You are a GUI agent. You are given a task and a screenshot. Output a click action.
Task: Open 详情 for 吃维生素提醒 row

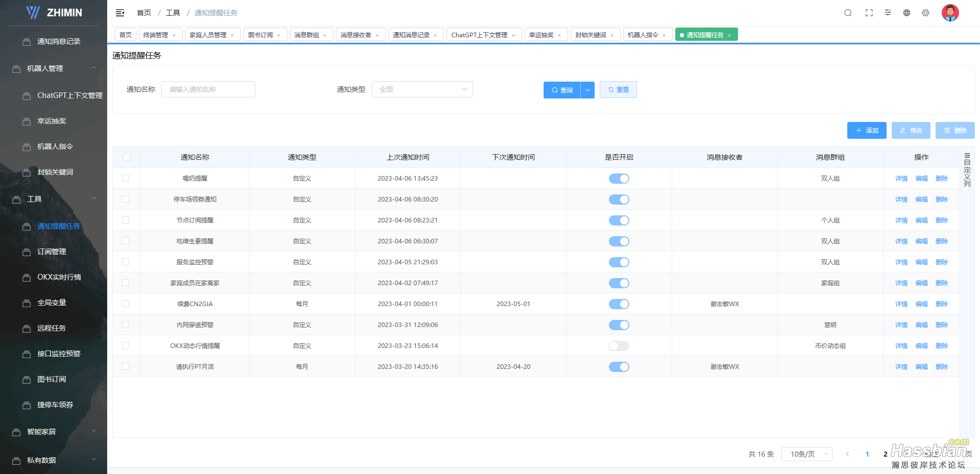pyautogui.click(x=901, y=241)
